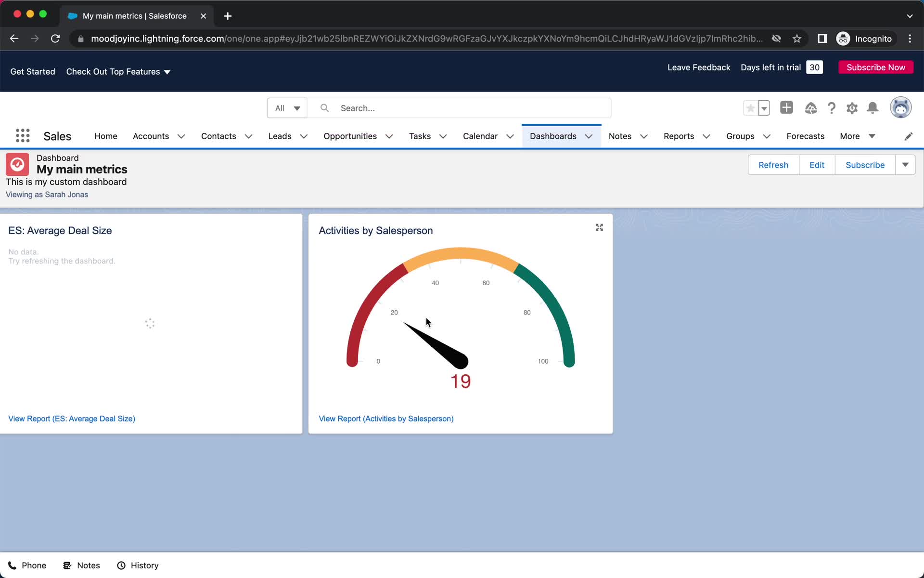Click the Viewing as Sarah Jonas text
Screen dimensions: 924x578
click(47, 195)
